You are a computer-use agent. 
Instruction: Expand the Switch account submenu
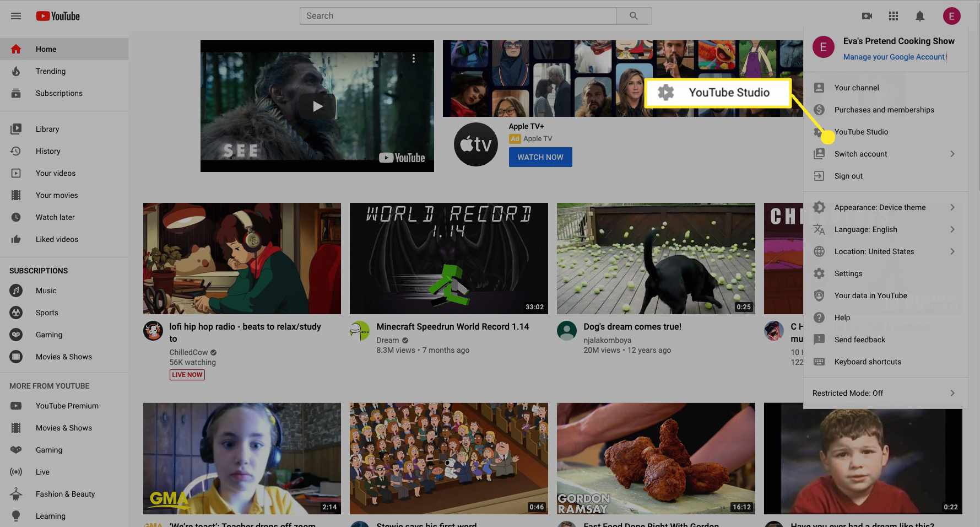pos(952,154)
